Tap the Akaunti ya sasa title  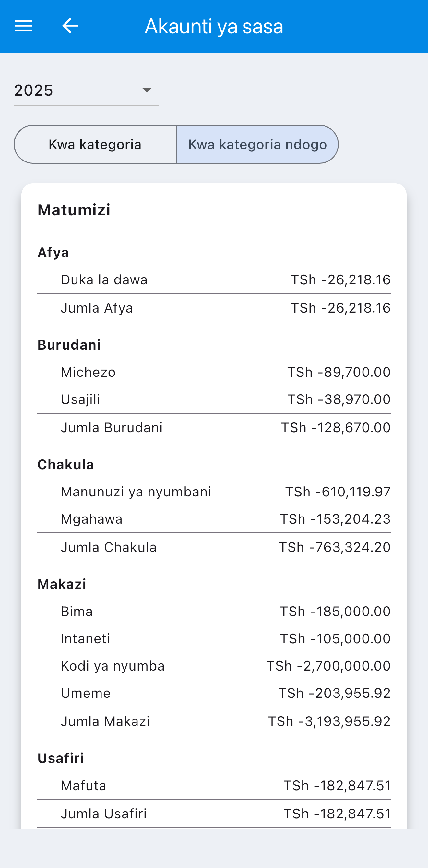[x=214, y=26]
